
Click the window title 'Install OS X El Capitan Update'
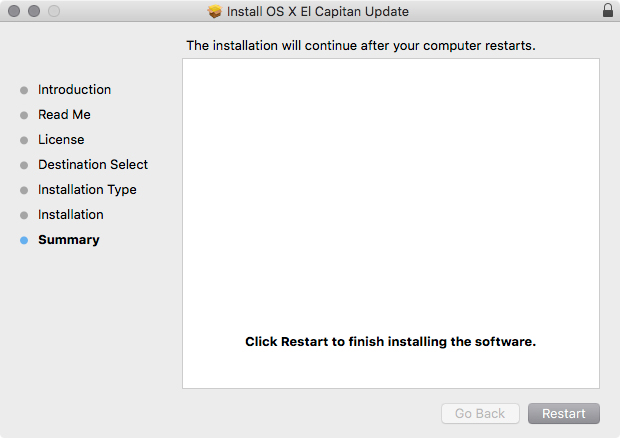tap(318, 11)
